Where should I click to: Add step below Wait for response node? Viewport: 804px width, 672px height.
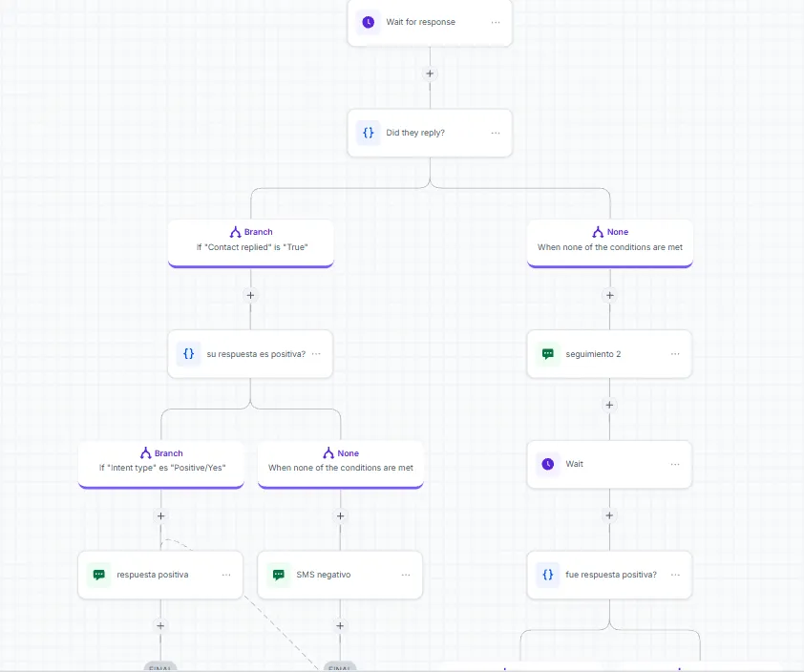pyautogui.click(x=430, y=73)
